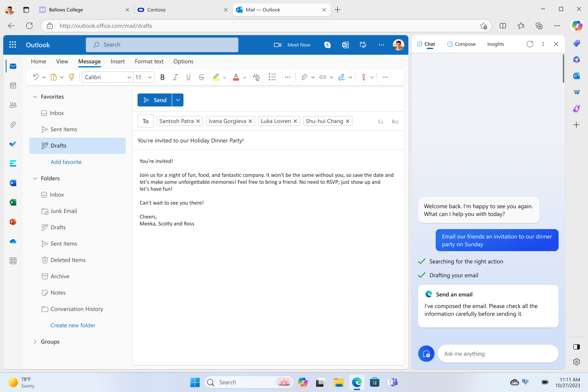Open Meet Now in the top bar
Screen dimensions: 588x392
(x=292, y=45)
